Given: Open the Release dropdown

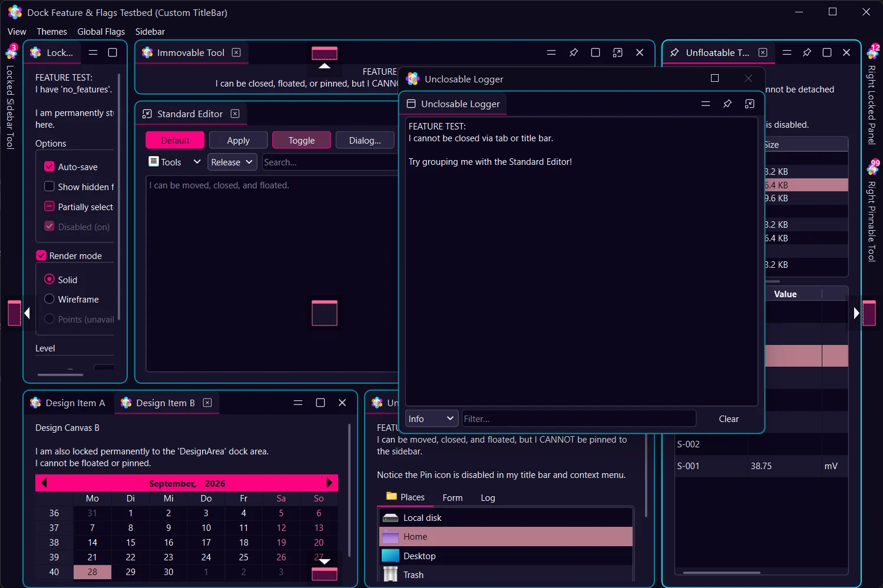Looking at the screenshot, I should click(232, 162).
